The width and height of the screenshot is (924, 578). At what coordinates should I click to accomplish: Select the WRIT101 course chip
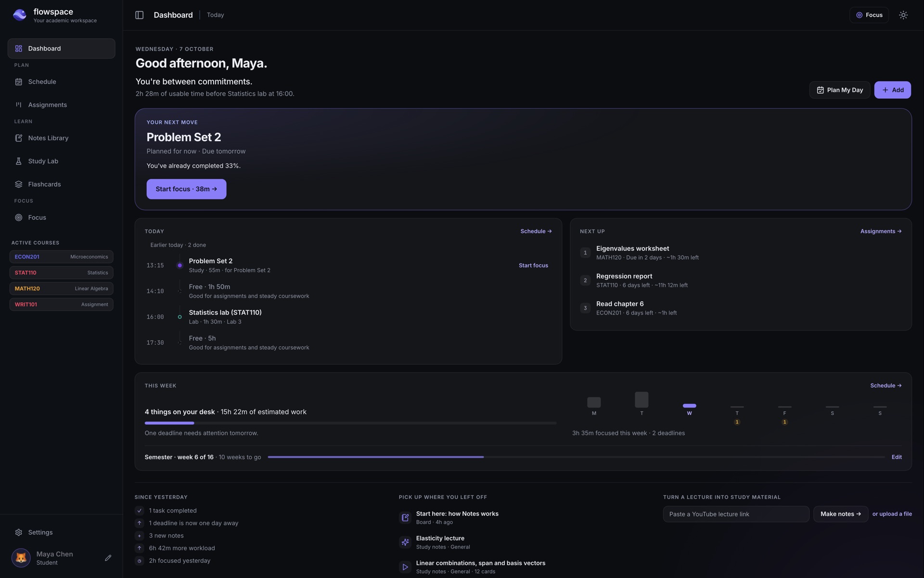click(x=61, y=304)
